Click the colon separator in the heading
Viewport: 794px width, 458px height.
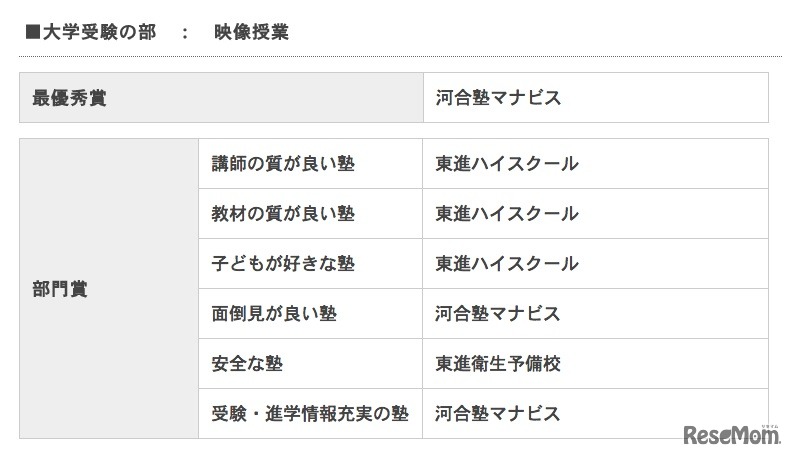click(x=184, y=33)
